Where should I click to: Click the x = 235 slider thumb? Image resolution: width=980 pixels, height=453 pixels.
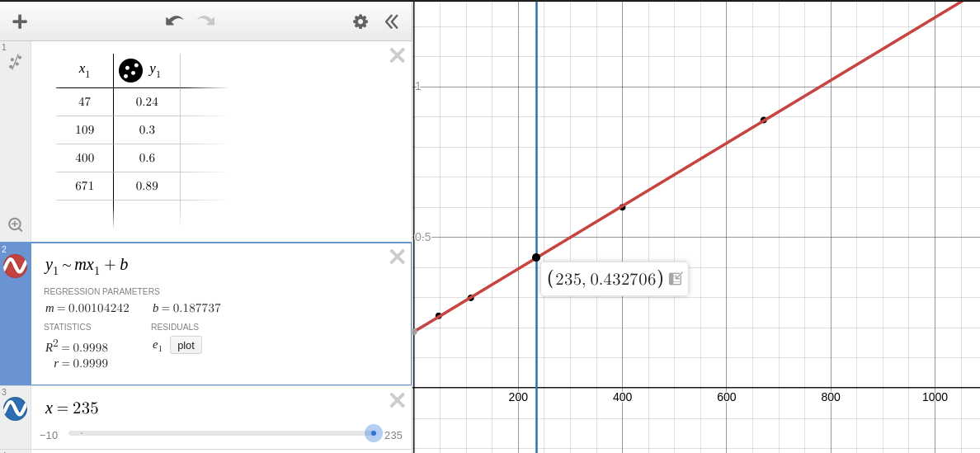pyautogui.click(x=374, y=433)
